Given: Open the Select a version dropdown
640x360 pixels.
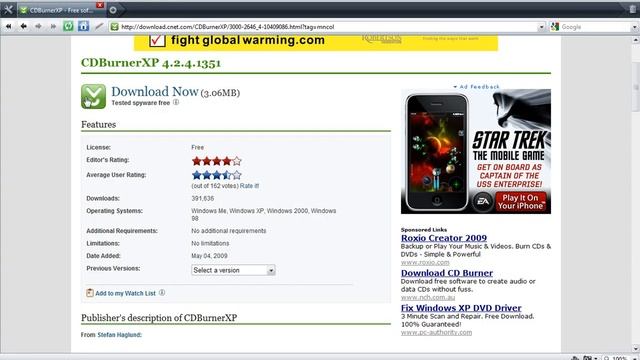Looking at the screenshot, I should tap(233, 270).
